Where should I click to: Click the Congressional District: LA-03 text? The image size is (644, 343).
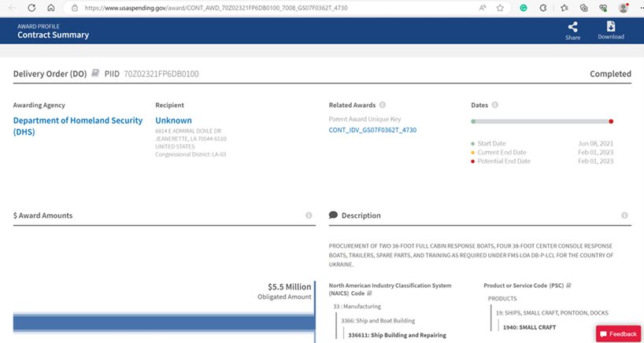tap(191, 155)
